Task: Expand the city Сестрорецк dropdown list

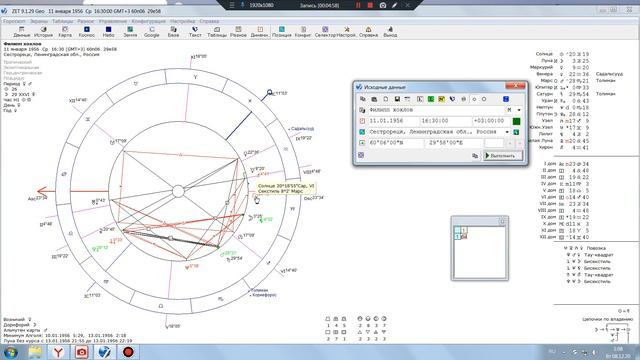Action: [x=507, y=132]
